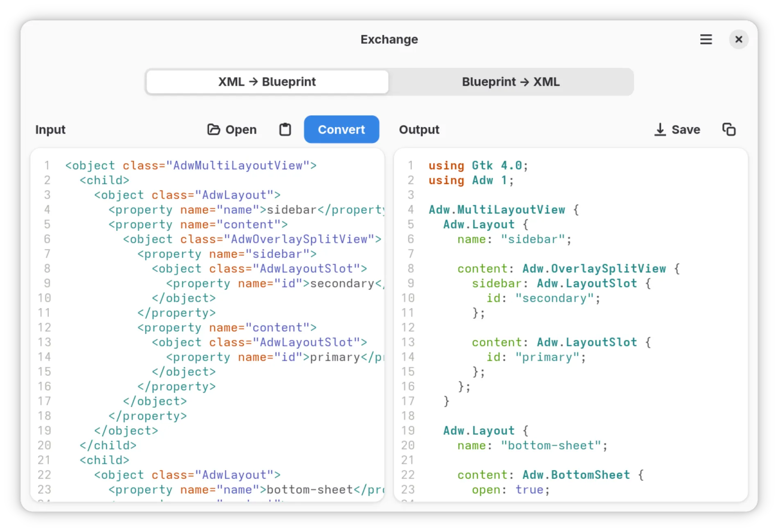Viewport: 778px width, 532px height.
Task: Switch to XML → Blueprint mode
Action: point(267,82)
